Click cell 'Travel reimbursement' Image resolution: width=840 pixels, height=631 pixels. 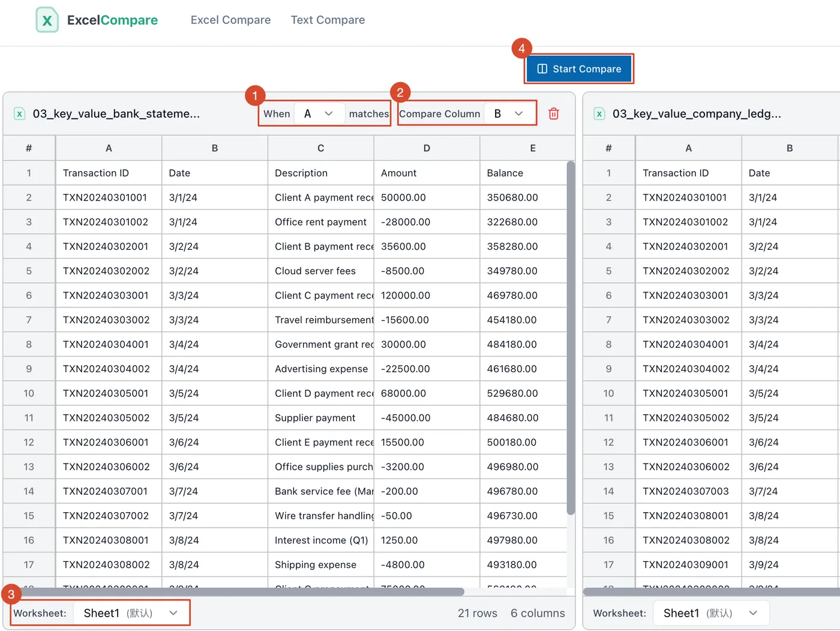coord(320,320)
